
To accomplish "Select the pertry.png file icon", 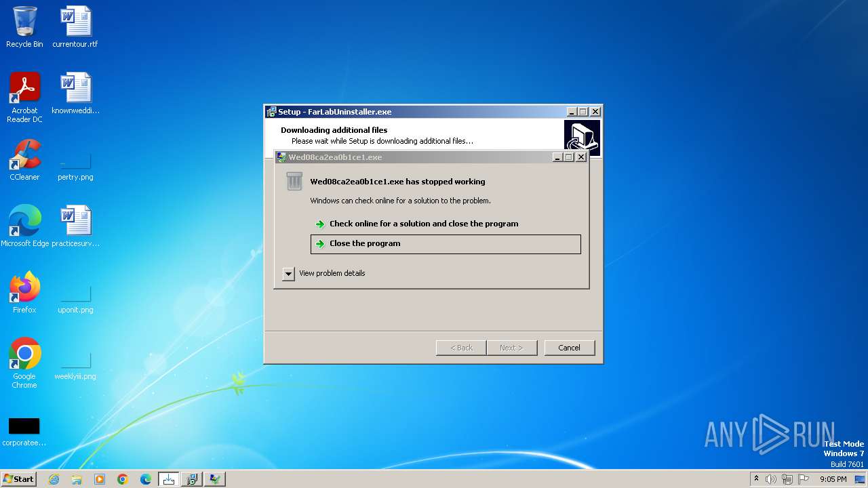I will pyautogui.click(x=75, y=166).
